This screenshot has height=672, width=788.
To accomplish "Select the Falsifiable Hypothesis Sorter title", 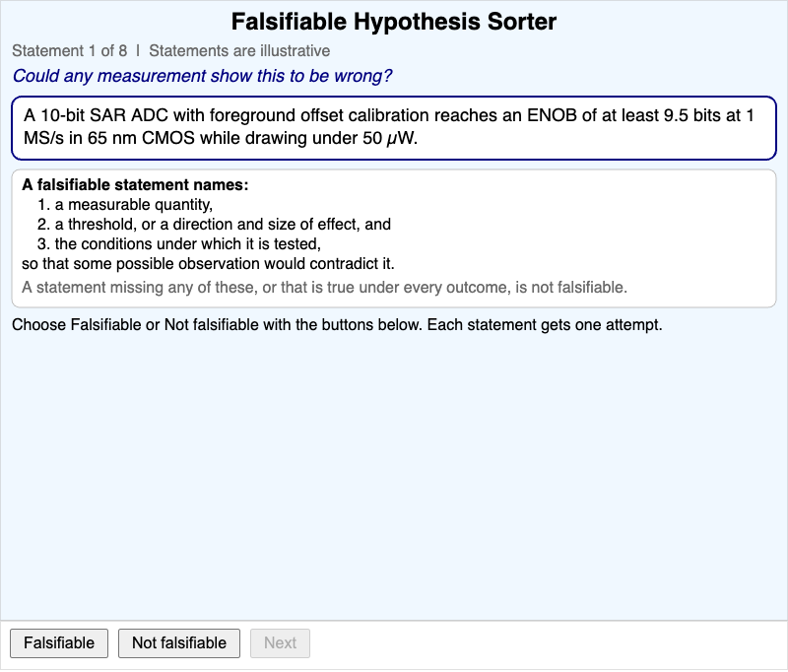I will pos(393,22).
